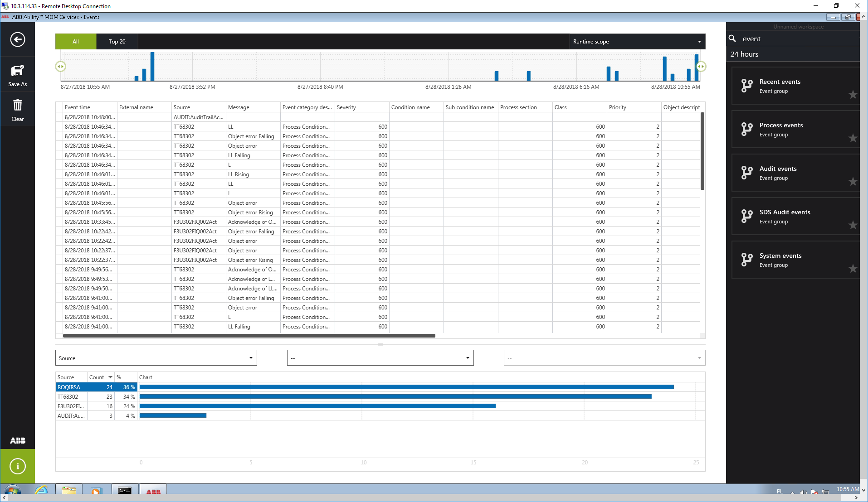Click the Save As icon
Image resolution: width=868 pixels, height=502 pixels.
pos(18,71)
